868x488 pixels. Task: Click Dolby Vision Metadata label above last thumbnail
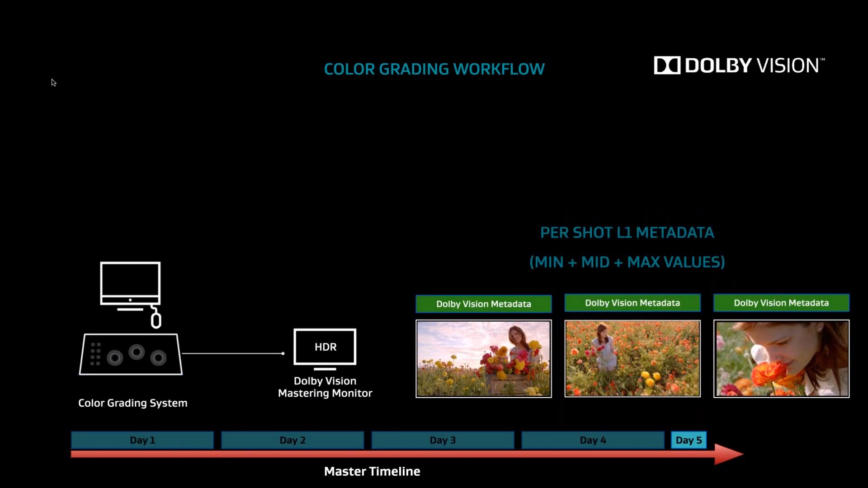tap(781, 303)
